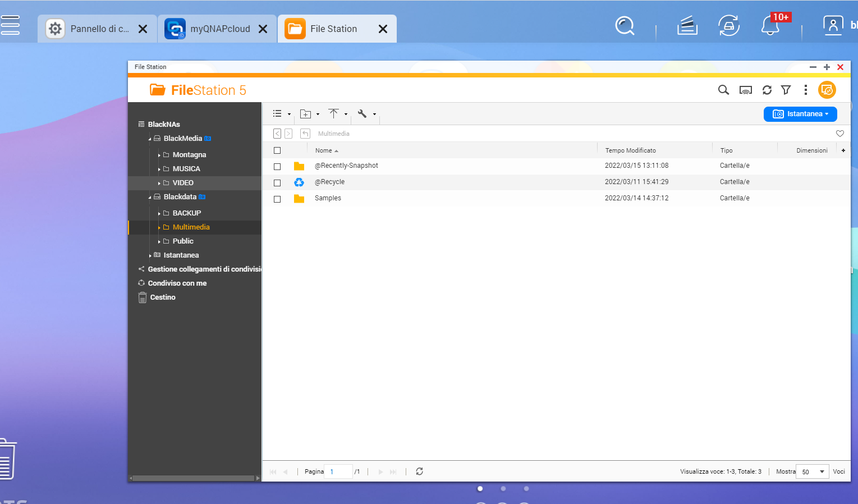Click the refresh icon in File Station header
858x504 pixels.
[767, 90]
